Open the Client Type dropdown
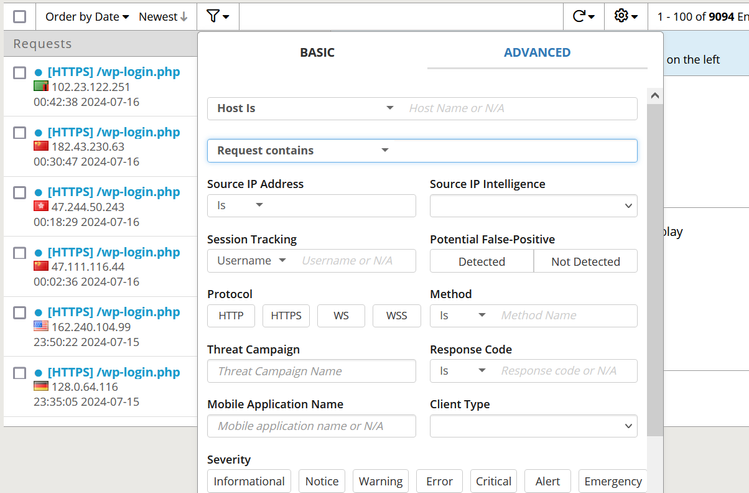 point(533,426)
